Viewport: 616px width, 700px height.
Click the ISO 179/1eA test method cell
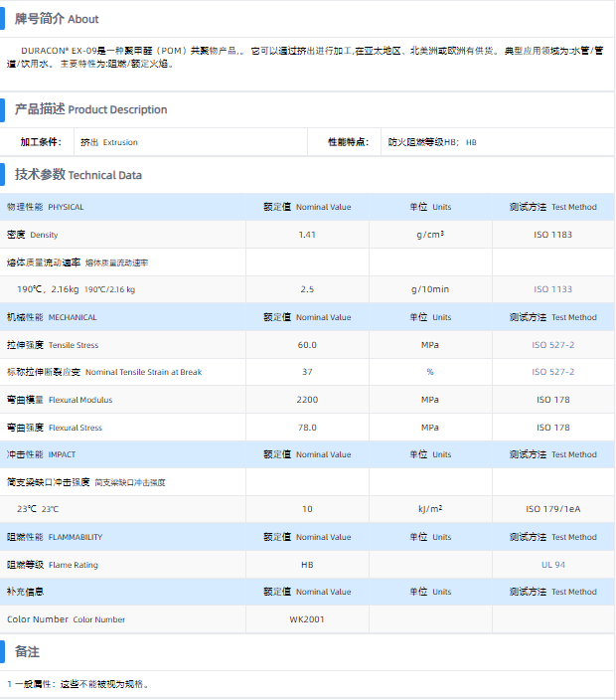point(552,509)
